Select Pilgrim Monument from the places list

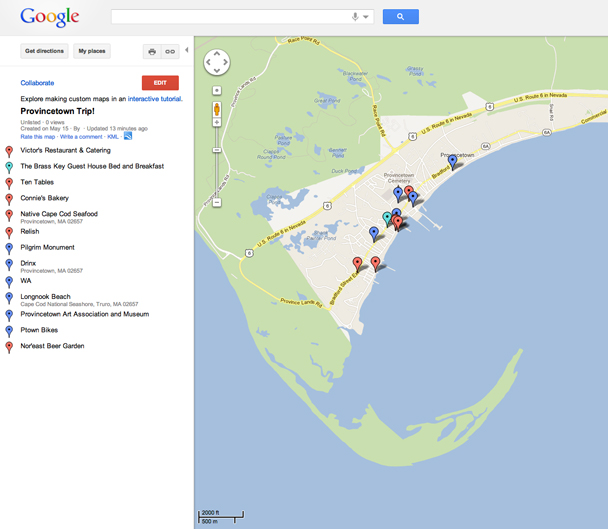pyautogui.click(x=47, y=247)
